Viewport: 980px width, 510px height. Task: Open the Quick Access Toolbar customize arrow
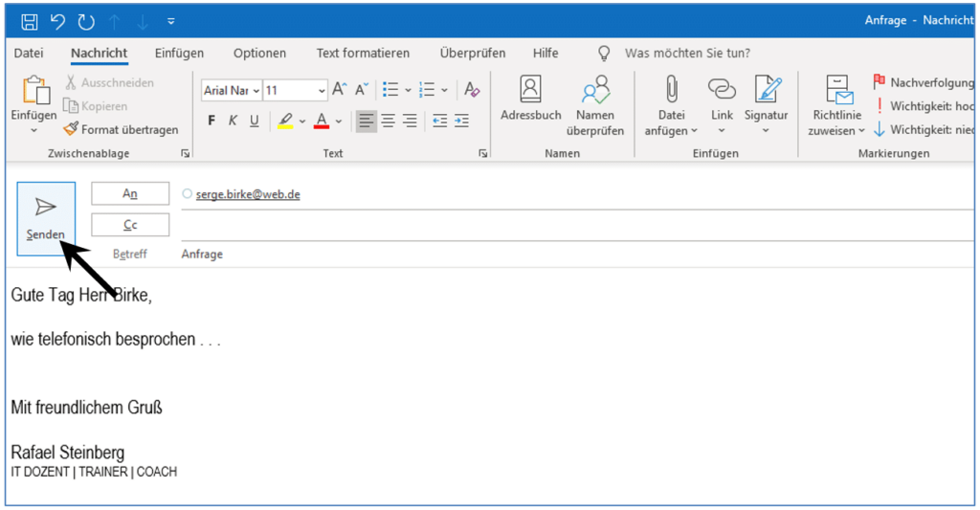coord(170,22)
